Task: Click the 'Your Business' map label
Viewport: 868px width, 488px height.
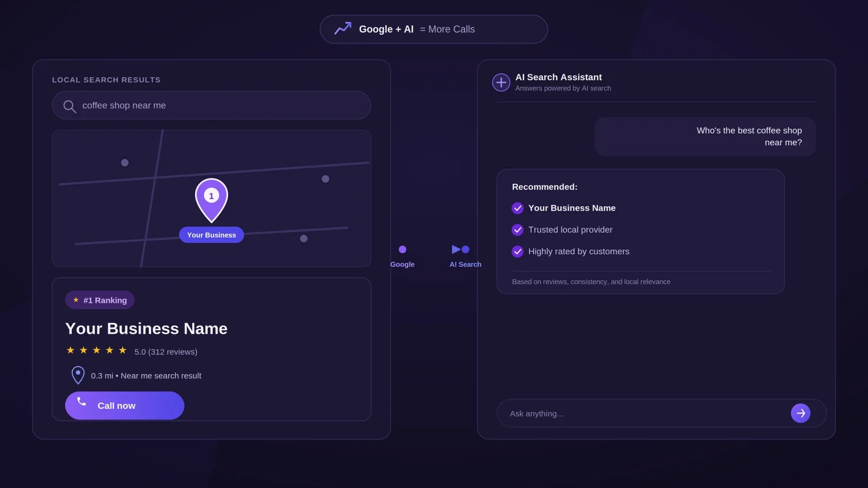Action: (212, 235)
